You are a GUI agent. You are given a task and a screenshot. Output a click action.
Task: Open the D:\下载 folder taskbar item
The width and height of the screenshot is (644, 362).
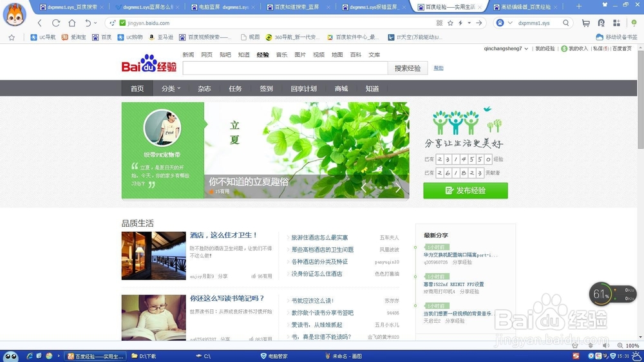pyautogui.click(x=144, y=356)
